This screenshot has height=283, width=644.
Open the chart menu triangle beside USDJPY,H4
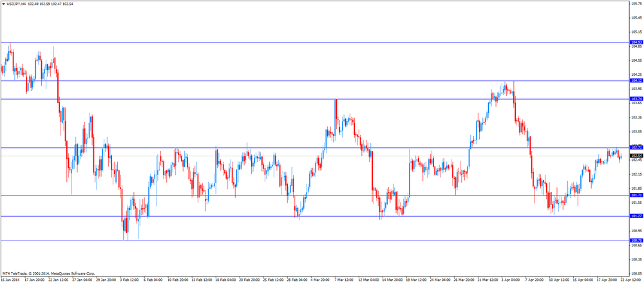tap(3, 3)
